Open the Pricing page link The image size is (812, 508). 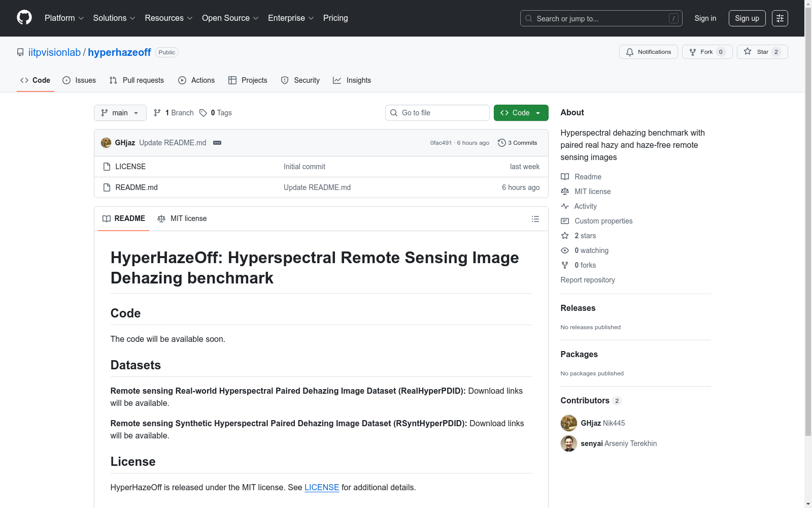335,18
